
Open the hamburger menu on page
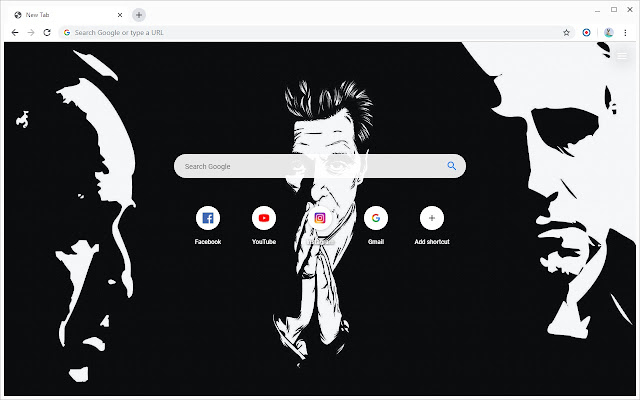tap(622, 56)
